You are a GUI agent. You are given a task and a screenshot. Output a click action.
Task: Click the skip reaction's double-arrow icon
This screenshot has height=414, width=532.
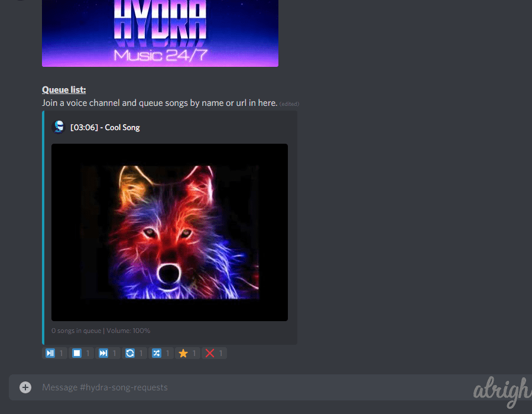(x=103, y=352)
